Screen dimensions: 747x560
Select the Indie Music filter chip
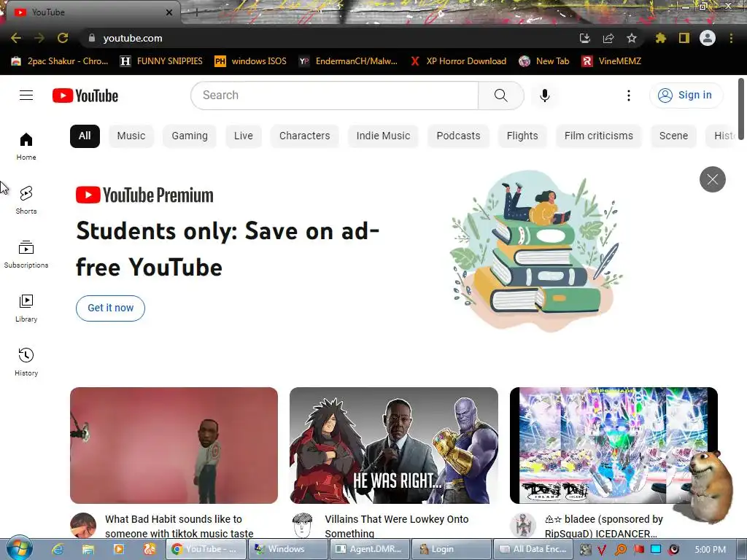[383, 136]
